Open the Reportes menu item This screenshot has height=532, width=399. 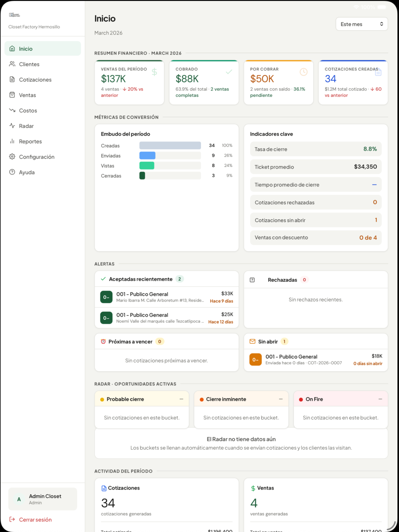pyautogui.click(x=43, y=141)
